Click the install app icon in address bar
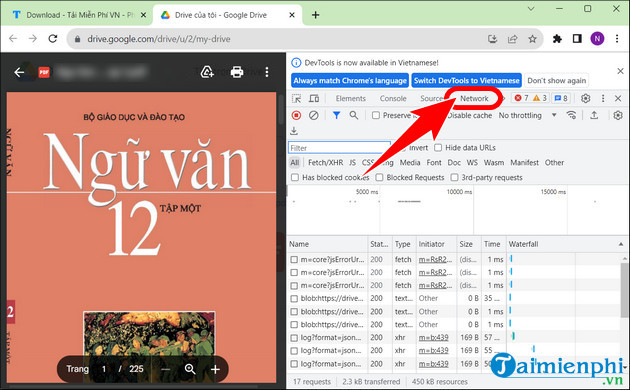 coord(493,39)
